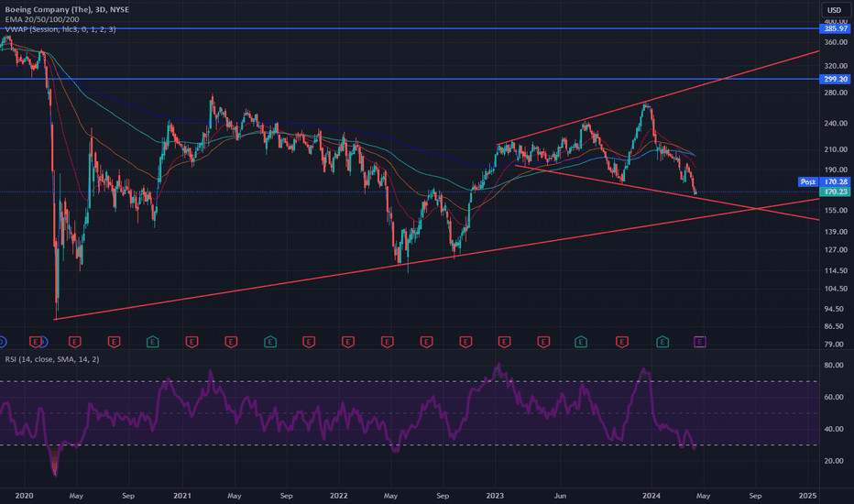Click the 385.97 horizontal line price label

pos(836,28)
